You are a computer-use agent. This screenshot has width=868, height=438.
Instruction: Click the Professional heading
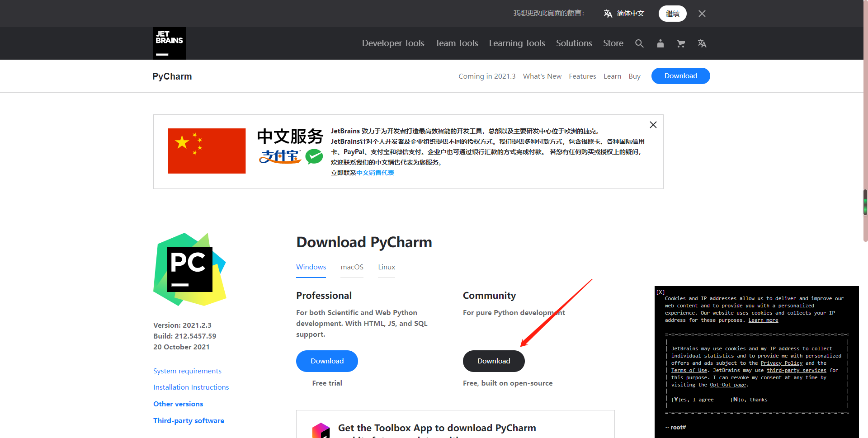324,296
